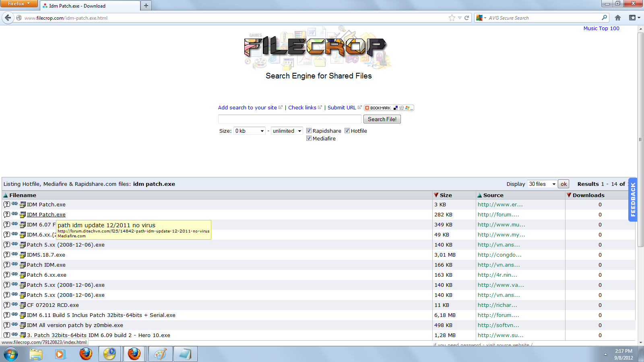Click the browser URL address bar

pos(235,18)
